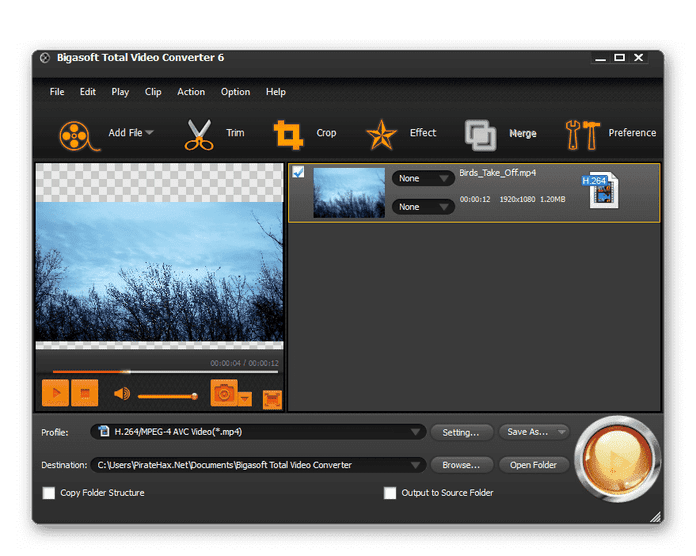Take a snapshot with camera icon
The image size is (696, 556).
tap(224, 393)
